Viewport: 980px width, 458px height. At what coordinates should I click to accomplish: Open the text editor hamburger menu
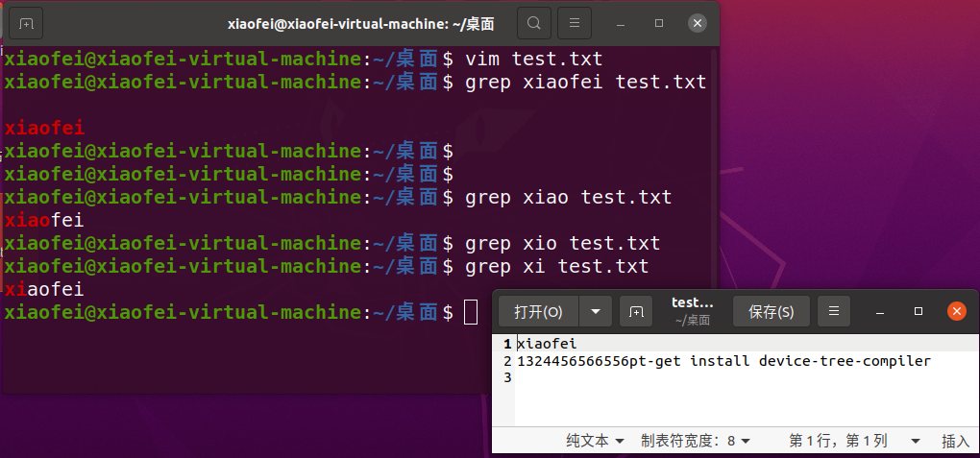[x=834, y=311]
